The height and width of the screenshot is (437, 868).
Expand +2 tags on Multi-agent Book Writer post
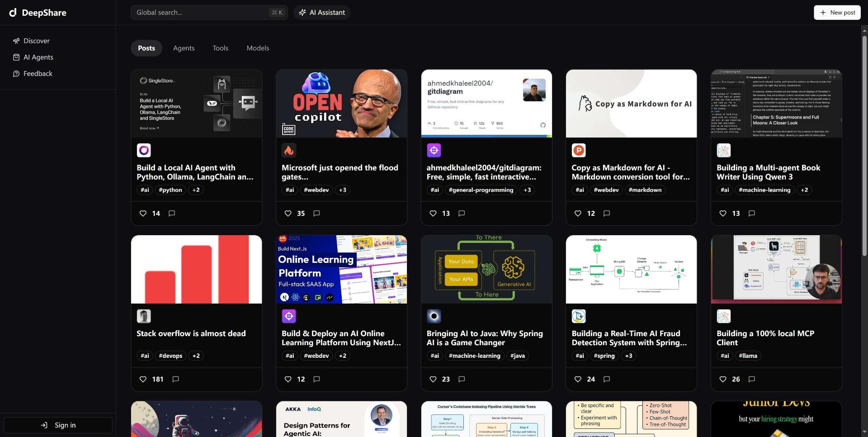tap(804, 190)
